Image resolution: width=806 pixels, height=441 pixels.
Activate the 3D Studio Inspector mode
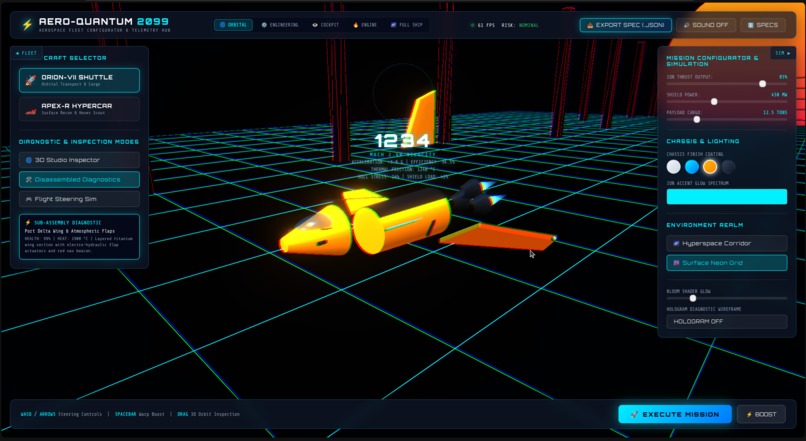tap(79, 160)
